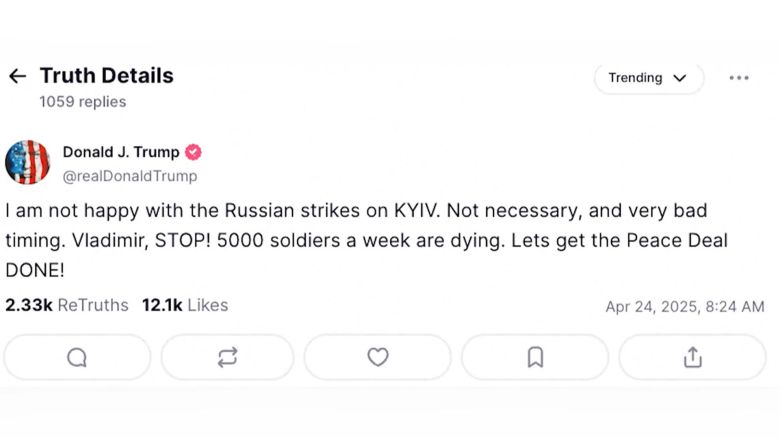
Task: Open the Trending sort dropdown
Action: 636,78
